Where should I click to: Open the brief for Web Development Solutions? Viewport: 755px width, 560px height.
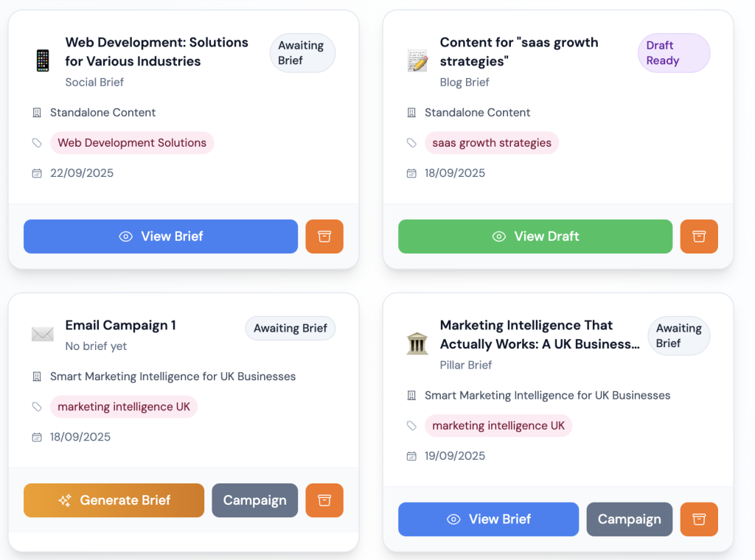[x=160, y=236]
